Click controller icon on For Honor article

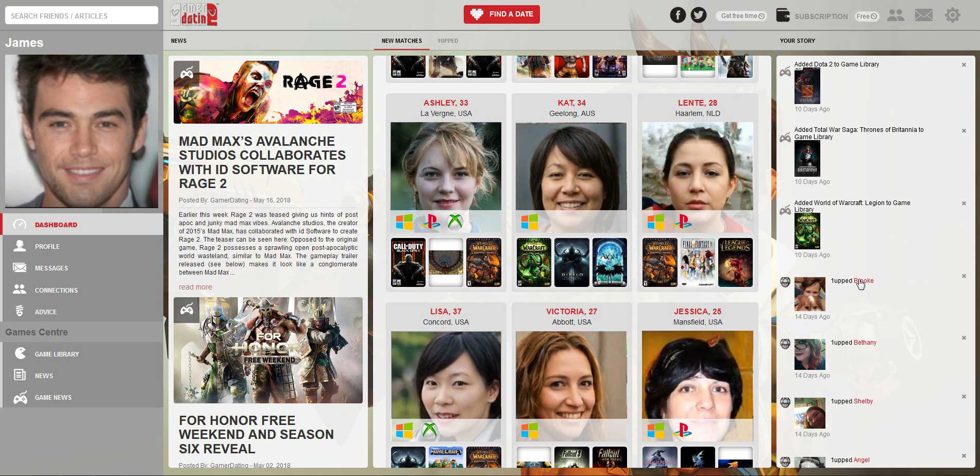point(187,310)
